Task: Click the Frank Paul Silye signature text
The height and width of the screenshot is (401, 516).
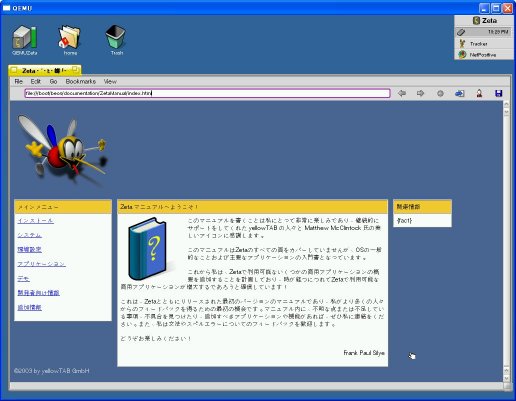Action: 364,353
